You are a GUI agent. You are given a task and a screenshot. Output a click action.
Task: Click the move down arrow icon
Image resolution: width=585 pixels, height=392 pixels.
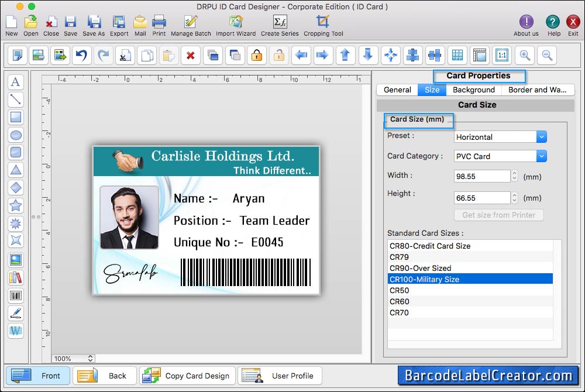(368, 56)
